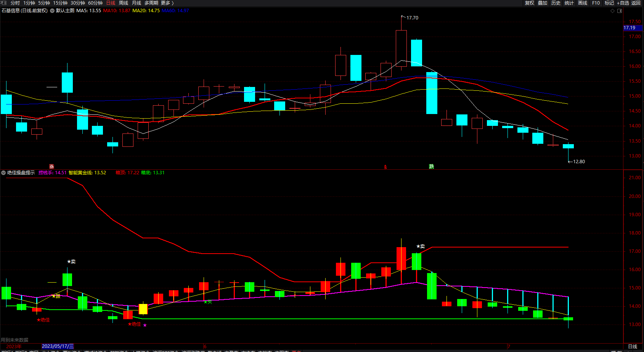Click the magenta star below the yellow candle
644x352 pixels.
145,325
